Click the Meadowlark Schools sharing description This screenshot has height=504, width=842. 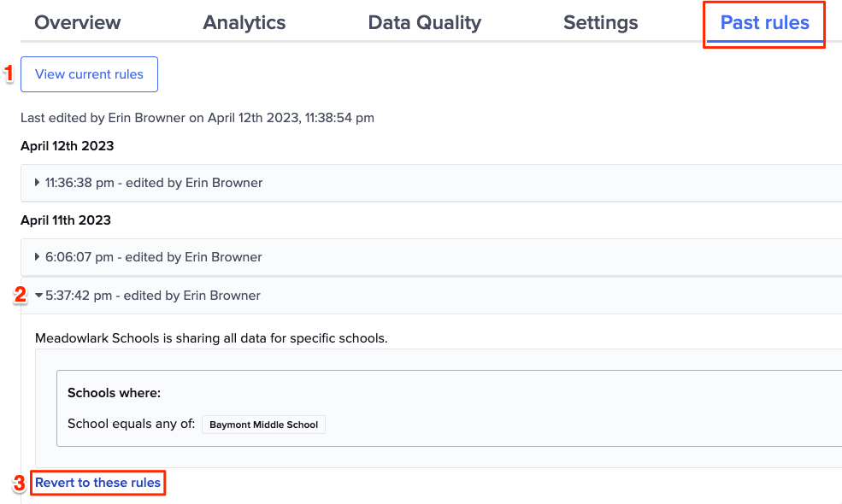pos(210,338)
